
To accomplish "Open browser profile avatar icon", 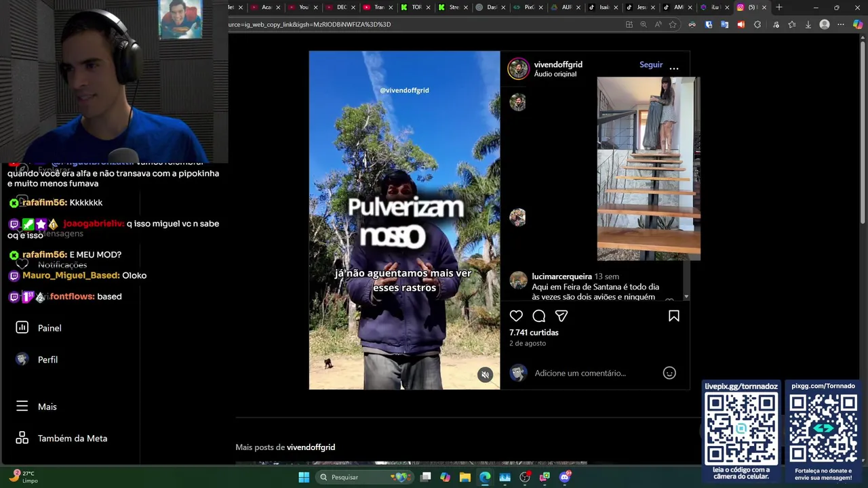I will pos(825,24).
